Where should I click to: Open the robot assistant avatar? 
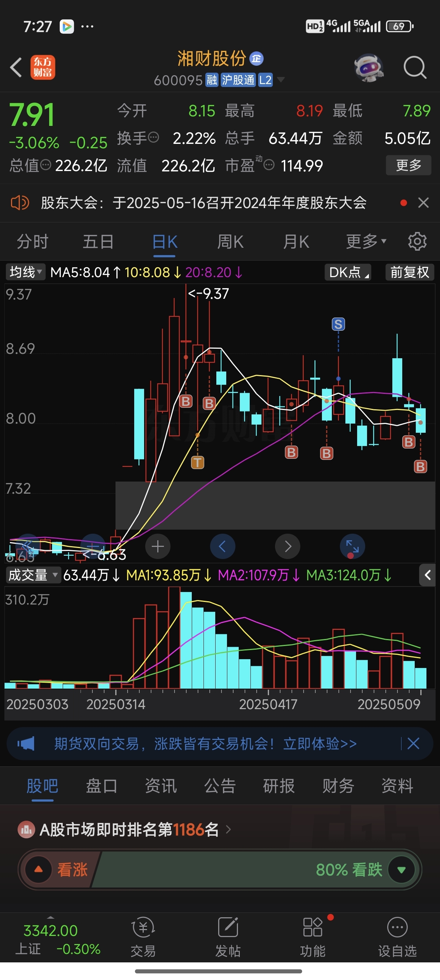coord(368,67)
